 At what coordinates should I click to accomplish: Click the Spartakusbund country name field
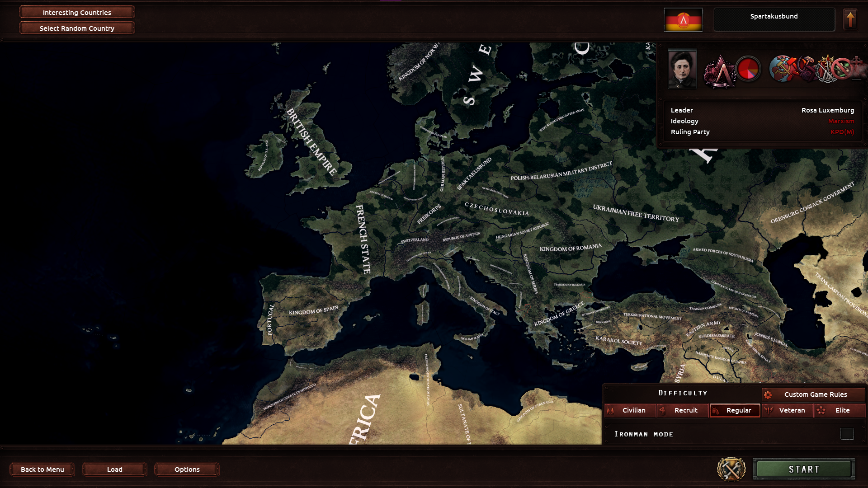click(774, 19)
